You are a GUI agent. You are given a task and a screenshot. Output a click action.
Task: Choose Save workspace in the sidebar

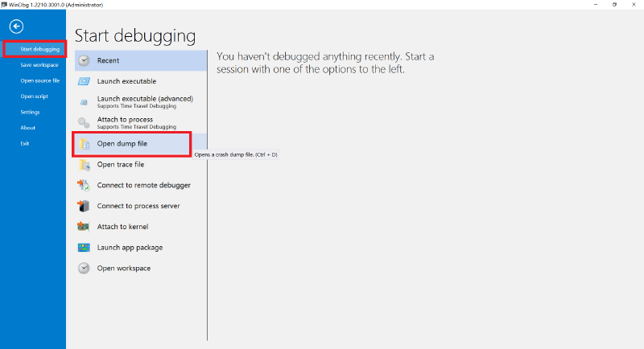pos(39,65)
